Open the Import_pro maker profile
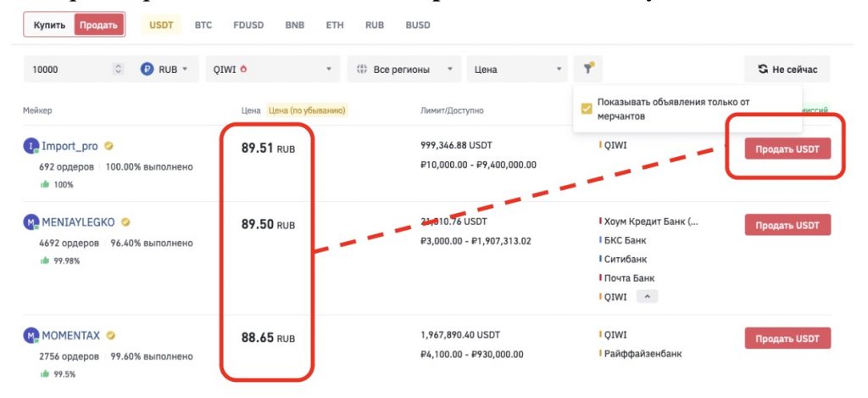868x398 pixels. coord(70,146)
